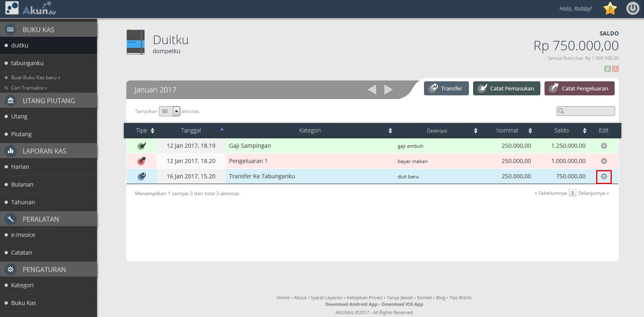The image size is (644, 317).
Task: Sort table by Tipe column
Action: pyautogui.click(x=141, y=130)
